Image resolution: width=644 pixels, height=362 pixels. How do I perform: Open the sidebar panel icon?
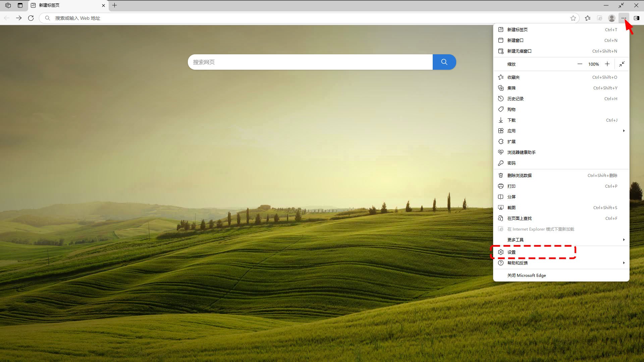coord(636,18)
